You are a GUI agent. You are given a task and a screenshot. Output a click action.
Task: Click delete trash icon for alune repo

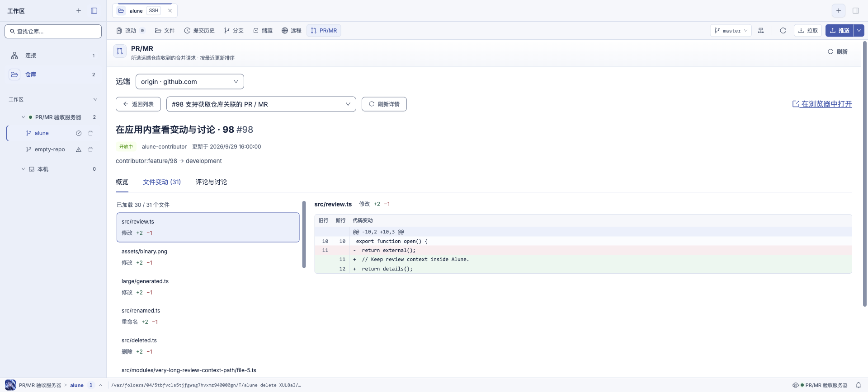pos(90,133)
